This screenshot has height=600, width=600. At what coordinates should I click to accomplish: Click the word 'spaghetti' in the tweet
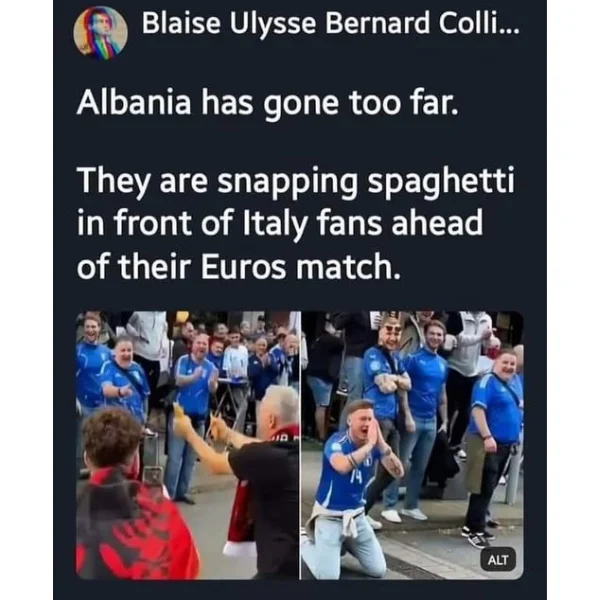point(441,180)
